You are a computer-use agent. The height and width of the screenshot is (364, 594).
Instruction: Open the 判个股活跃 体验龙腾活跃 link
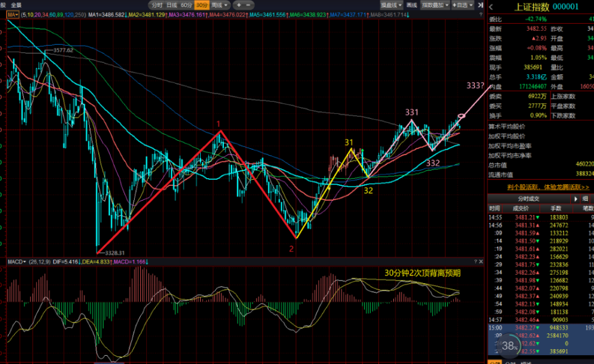pos(548,187)
